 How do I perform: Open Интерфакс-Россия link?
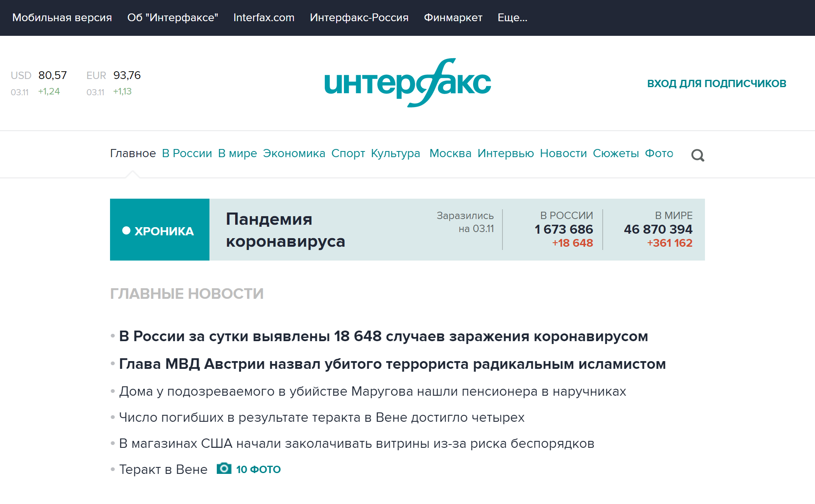359,18
